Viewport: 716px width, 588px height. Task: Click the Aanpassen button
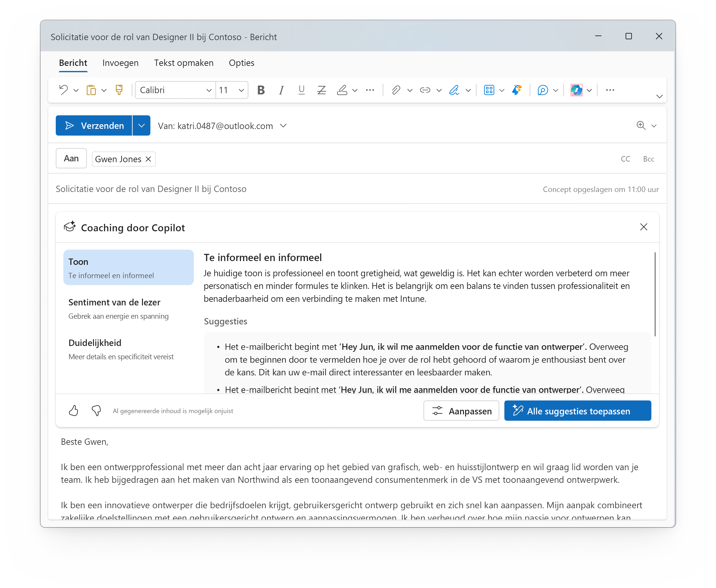coord(461,411)
